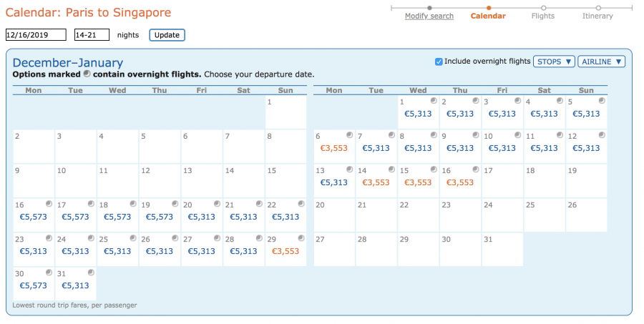Click overnight flight icon on December 31
Screen dimensions: 644x324
[90, 273]
